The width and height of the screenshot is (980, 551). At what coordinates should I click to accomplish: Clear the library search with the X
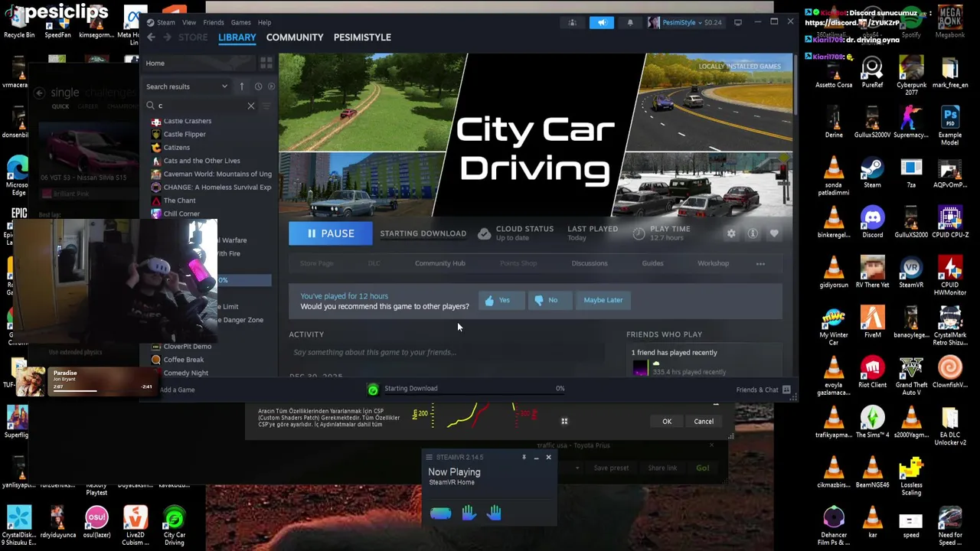coord(250,106)
